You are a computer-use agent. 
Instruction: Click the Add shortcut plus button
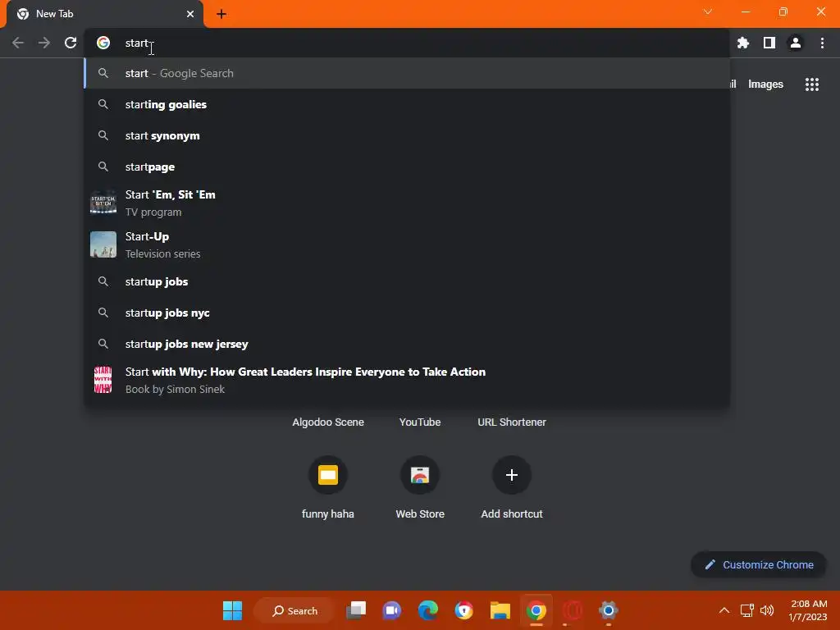(512, 475)
